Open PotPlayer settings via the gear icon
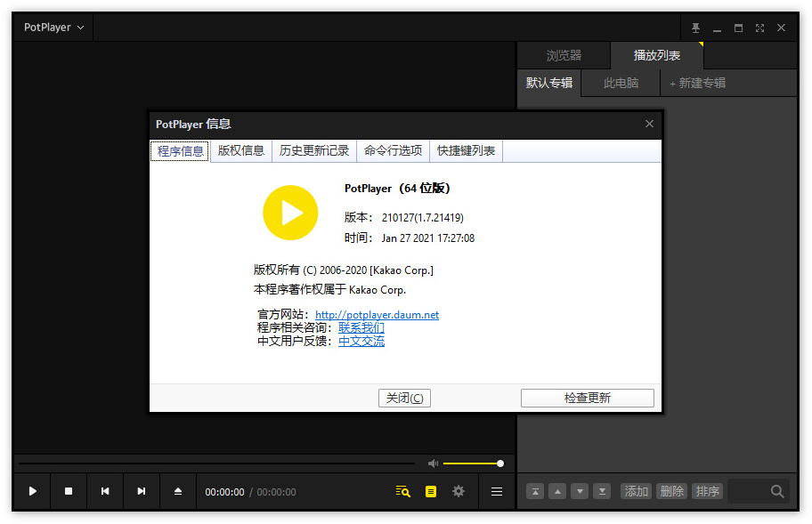The height and width of the screenshot is (524, 812). pyautogui.click(x=458, y=490)
